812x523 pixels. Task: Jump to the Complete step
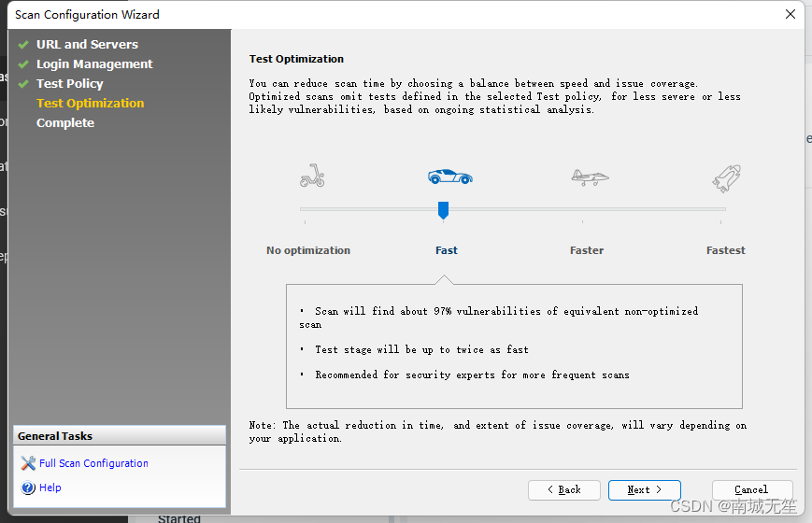[x=65, y=123]
